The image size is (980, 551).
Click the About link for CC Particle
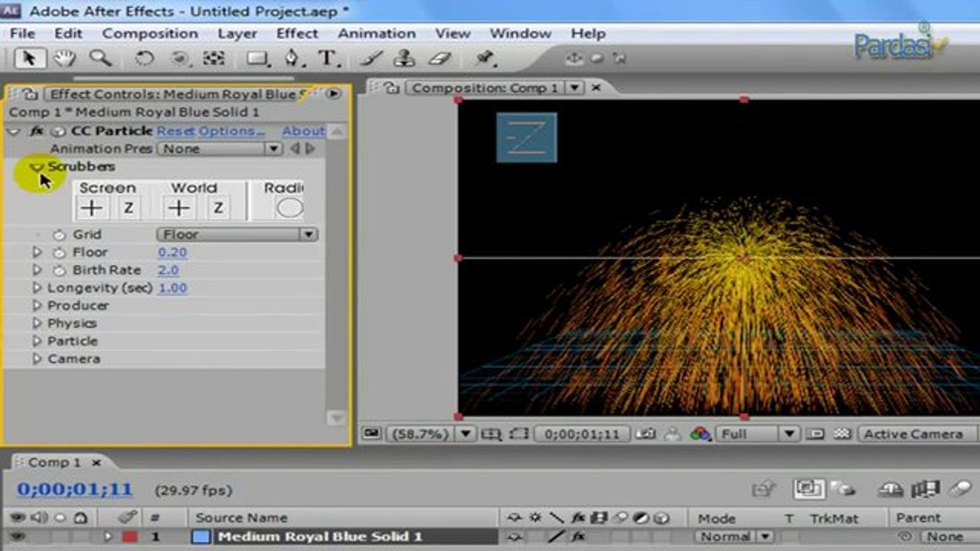303,131
